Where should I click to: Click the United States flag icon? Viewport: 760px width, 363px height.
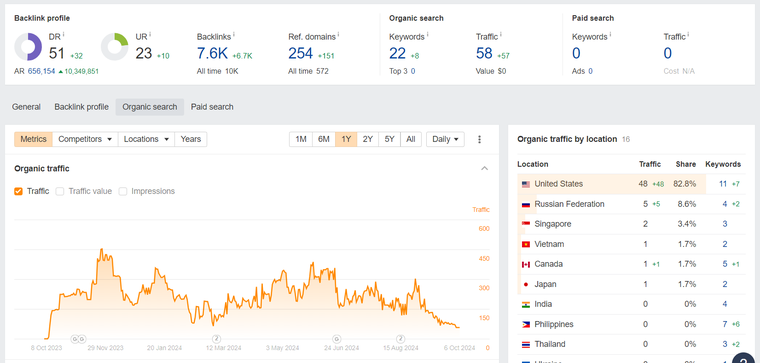tap(526, 184)
